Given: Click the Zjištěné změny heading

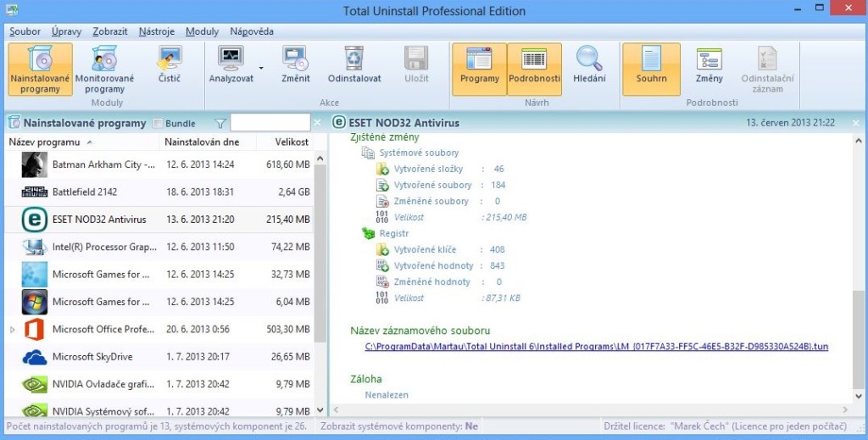Looking at the screenshot, I should pyautogui.click(x=385, y=137).
